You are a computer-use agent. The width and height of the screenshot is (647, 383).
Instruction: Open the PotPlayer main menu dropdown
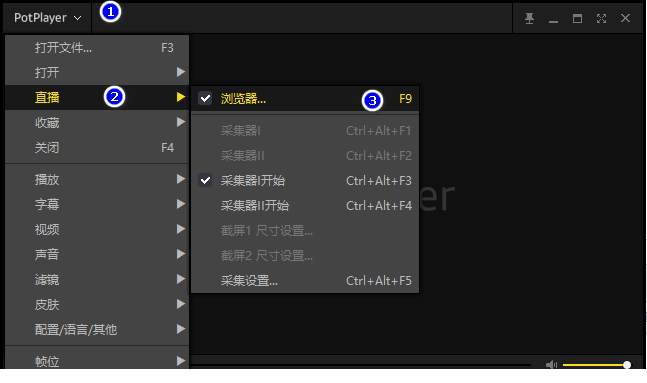[x=47, y=18]
